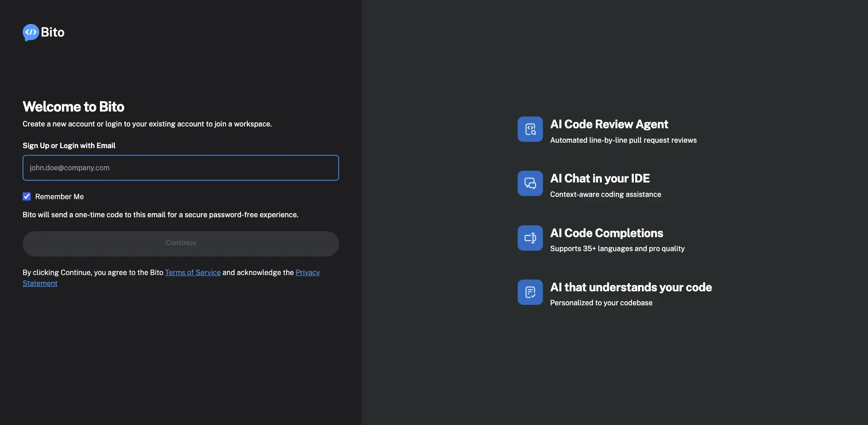Click 'Context-aware coding assistance' text
The height and width of the screenshot is (425, 868).
point(606,195)
